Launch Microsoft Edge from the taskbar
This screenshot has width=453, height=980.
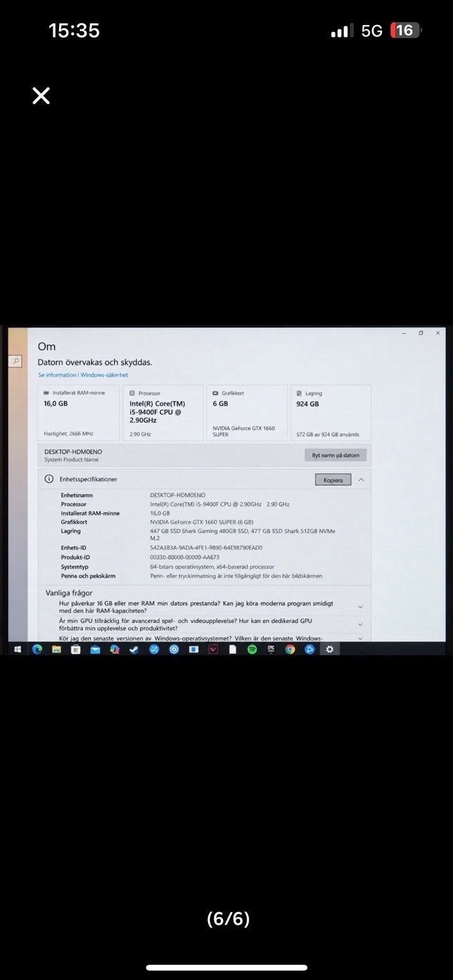click(37, 650)
